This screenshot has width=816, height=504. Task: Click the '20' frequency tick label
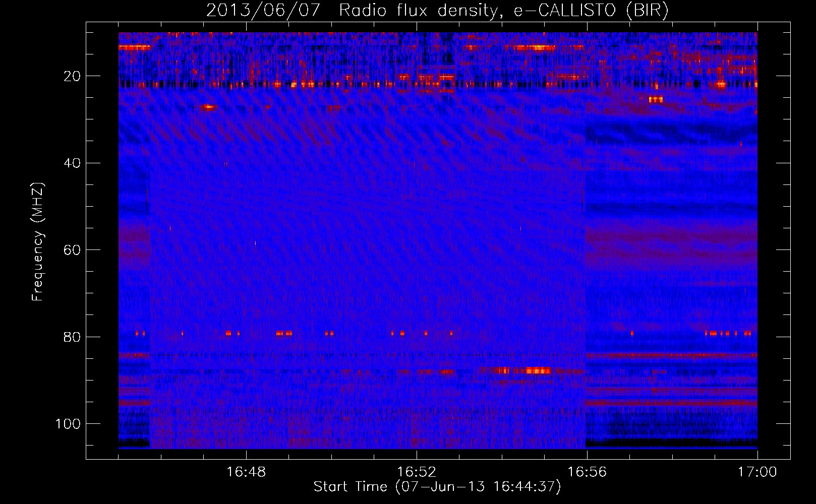point(72,76)
